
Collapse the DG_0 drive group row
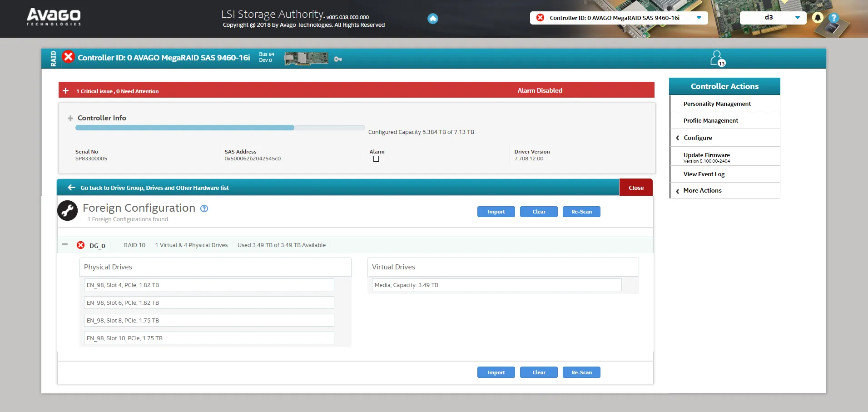(64, 244)
